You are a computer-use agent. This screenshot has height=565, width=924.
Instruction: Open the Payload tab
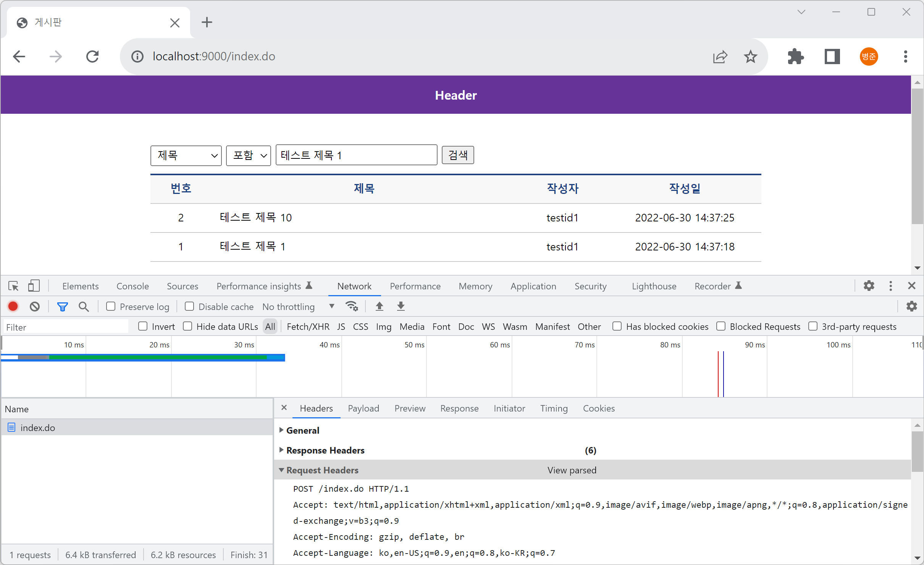(363, 408)
